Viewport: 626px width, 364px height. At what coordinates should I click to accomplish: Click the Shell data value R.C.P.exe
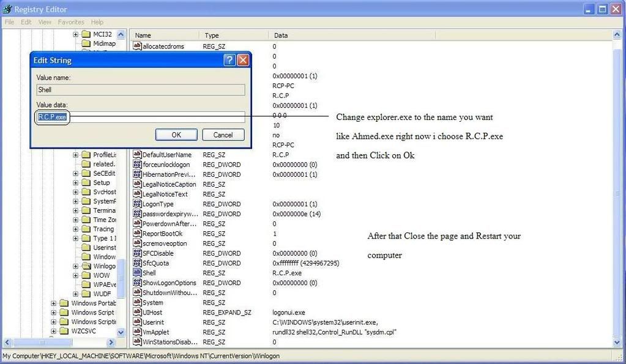click(x=287, y=273)
